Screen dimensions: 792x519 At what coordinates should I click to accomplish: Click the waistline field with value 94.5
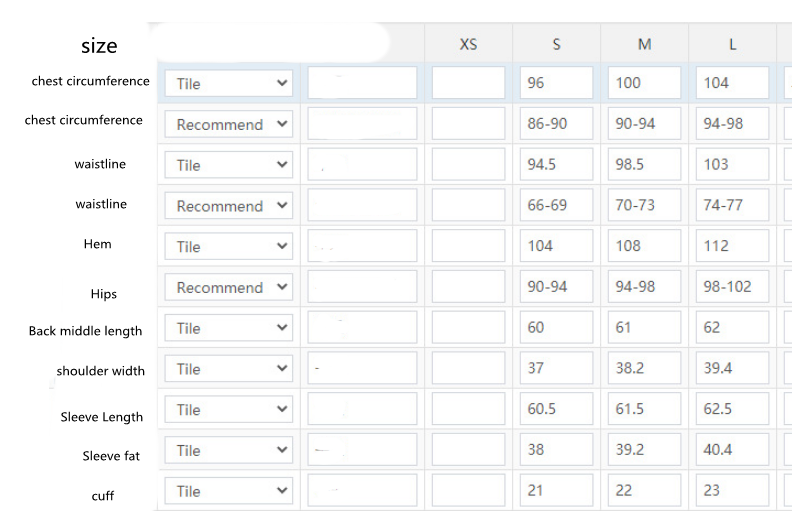[556, 165]
